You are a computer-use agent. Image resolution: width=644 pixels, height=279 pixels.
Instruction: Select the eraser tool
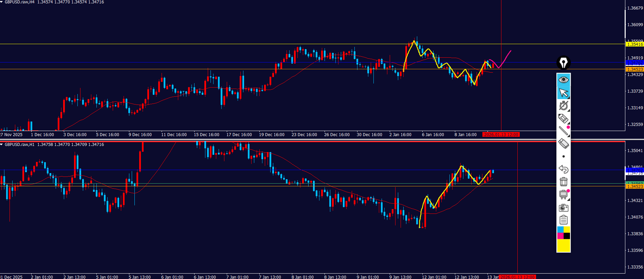pyautogui.click(x=564, y=144)
